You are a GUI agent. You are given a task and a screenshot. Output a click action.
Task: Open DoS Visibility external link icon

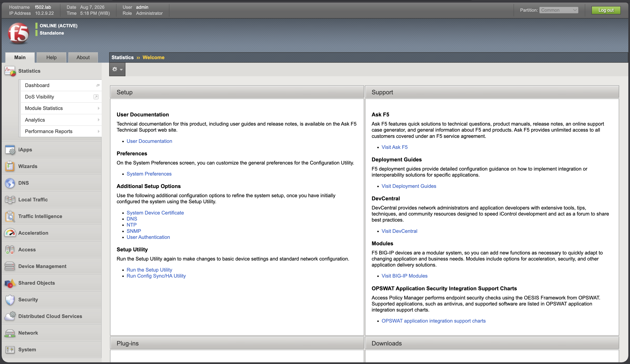(x=96, y=97)
